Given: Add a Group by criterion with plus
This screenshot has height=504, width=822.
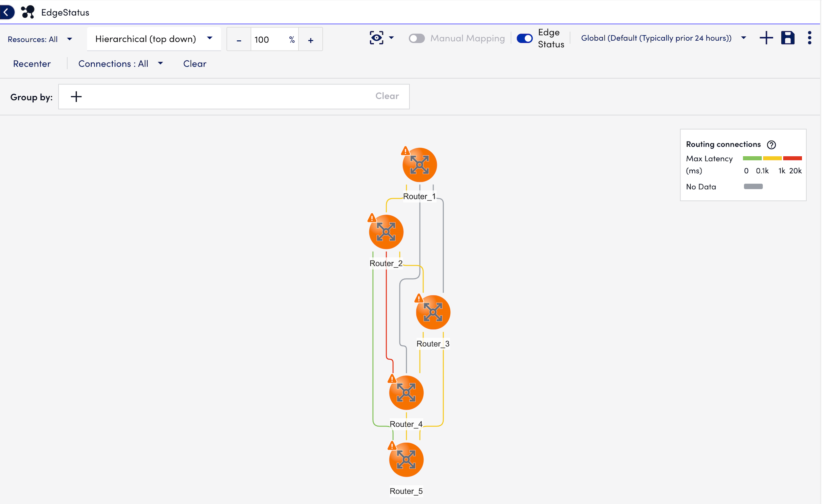Looking at the screenshot, I should (x=76, y=97).
